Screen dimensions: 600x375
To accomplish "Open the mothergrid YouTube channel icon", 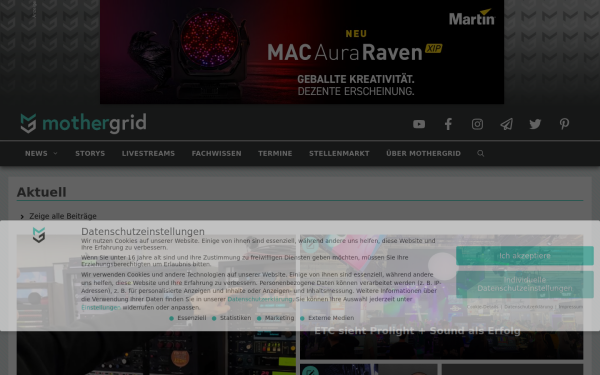I will tap(419, 124).
